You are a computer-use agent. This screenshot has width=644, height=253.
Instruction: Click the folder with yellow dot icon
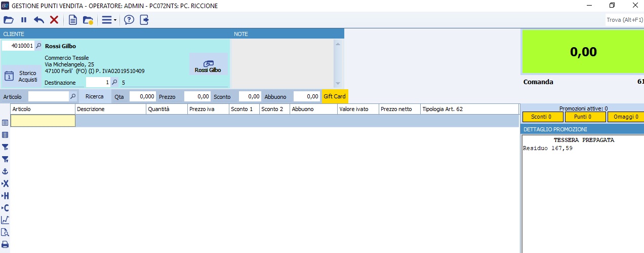pyautogui.click(x=88, y=20)
